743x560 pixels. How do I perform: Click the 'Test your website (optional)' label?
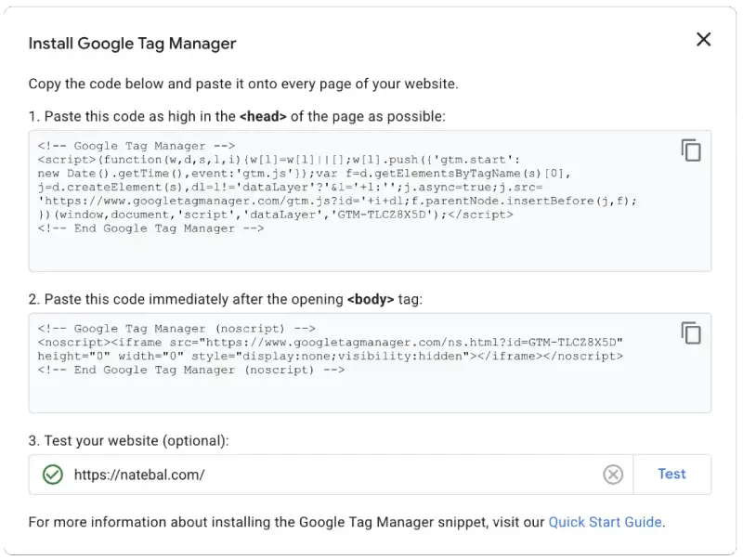pyautogui.click(x=128, y=440)
